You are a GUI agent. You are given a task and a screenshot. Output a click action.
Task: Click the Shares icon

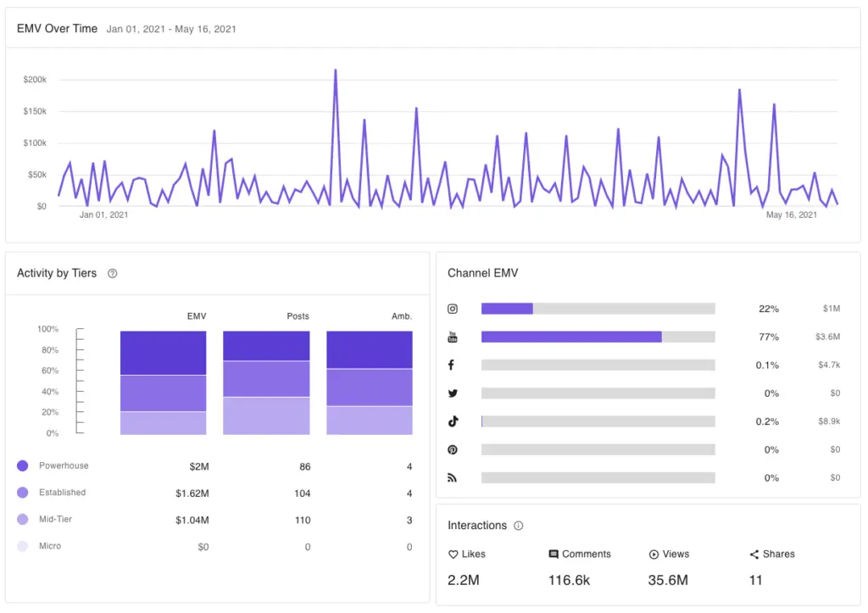click(754, 554)
